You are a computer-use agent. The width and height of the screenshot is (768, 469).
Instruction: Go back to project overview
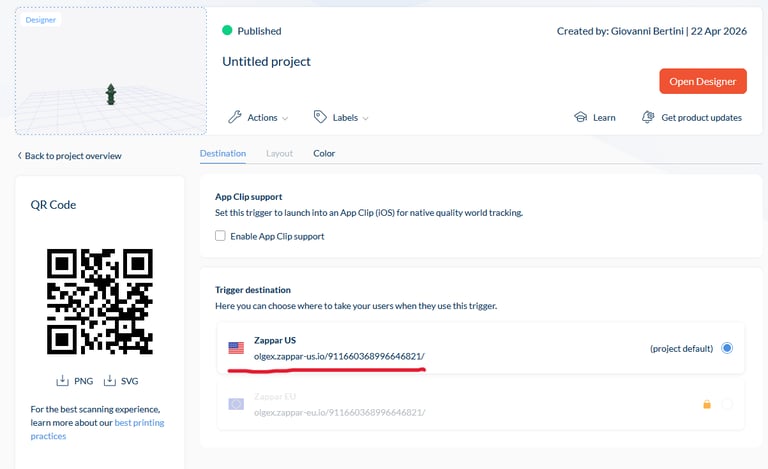point(70,156)
